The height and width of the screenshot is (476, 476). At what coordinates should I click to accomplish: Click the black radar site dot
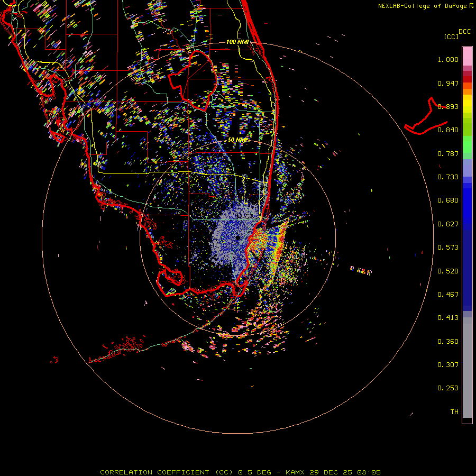pos(237,237)
